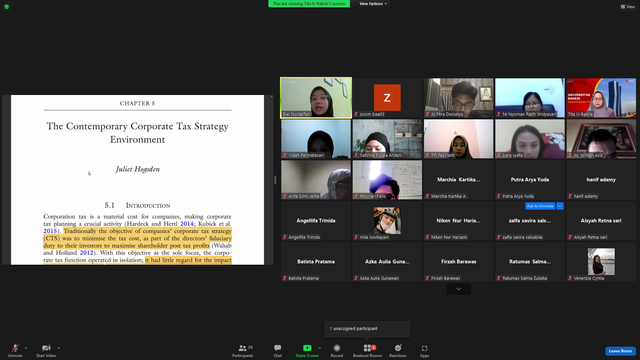Select Aisyah Retna sari's participant tile
Screen dimensions: 640x360
pyautogui.click(x=601, y=221)
